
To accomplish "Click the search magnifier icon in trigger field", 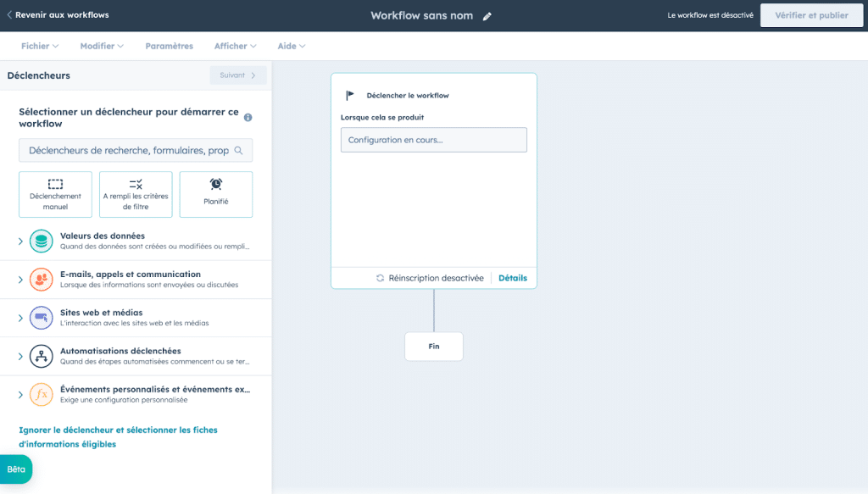I will point(239,151).
